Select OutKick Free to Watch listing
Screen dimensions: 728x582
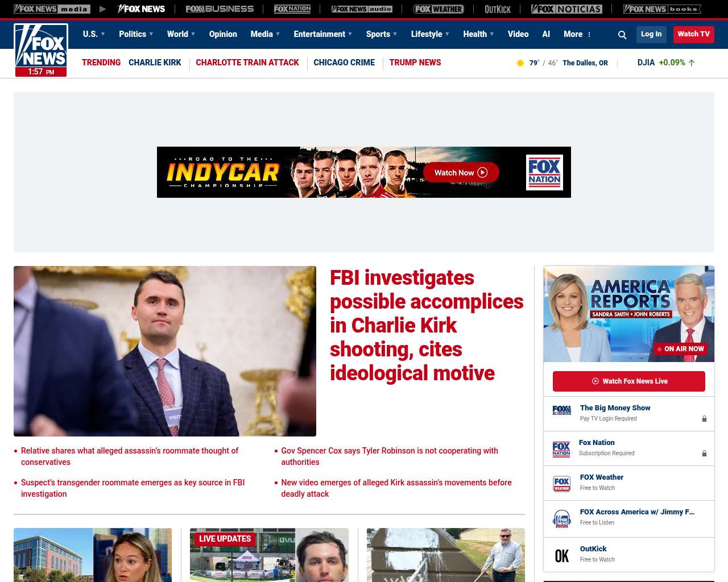pyautogui.click(x=629, y=554)
